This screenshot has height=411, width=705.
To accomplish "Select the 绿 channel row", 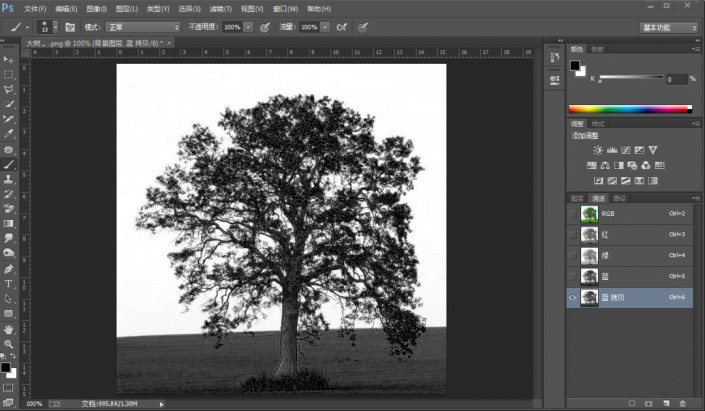I will [630, 255].
